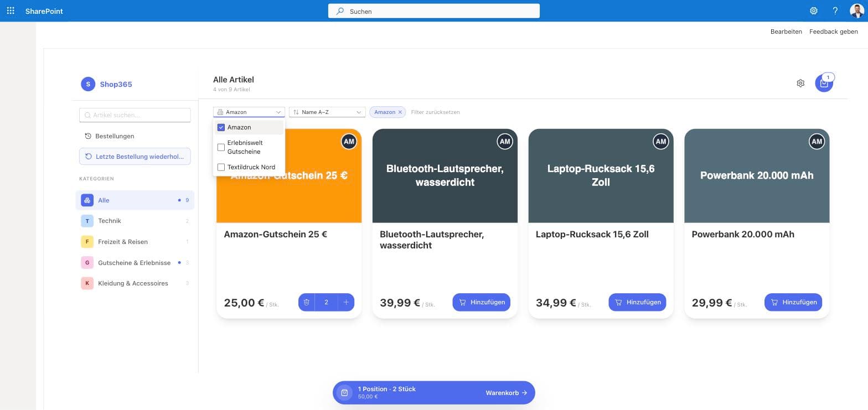Focus the Suchen search box
Viewport: 868px width, 410px height.
(434, 11)
